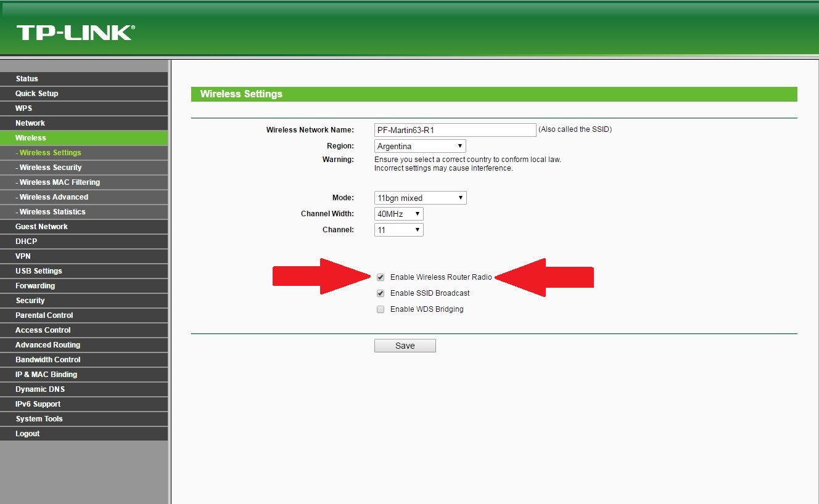Expand the Channel Width dropdown
Screen dimensions: 819x504
399,214
